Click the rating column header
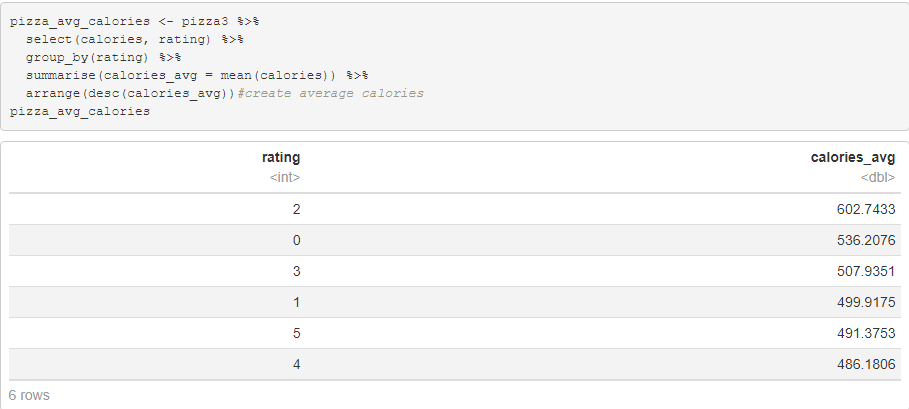909x409 pixels. (280, 157)
